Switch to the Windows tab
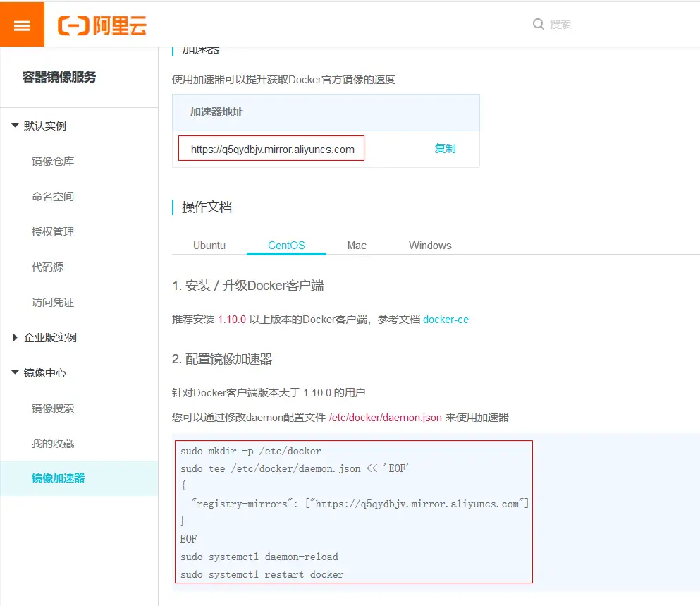 (x=430, y=246)
